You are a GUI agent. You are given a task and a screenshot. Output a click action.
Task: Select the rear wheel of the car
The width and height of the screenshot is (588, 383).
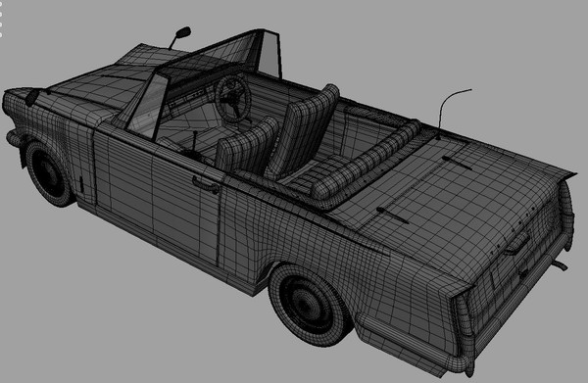310,305
